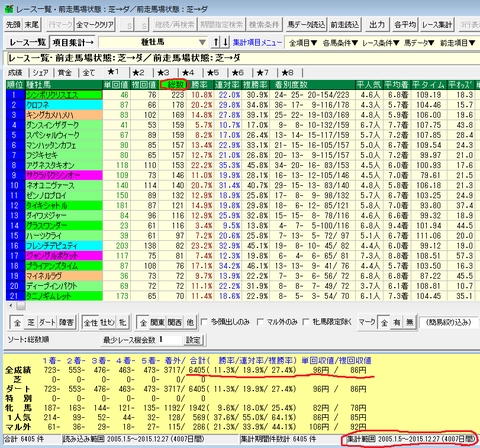The image size is (480, 448).
Task: Click the up arrow sort button
Action: 216,42
